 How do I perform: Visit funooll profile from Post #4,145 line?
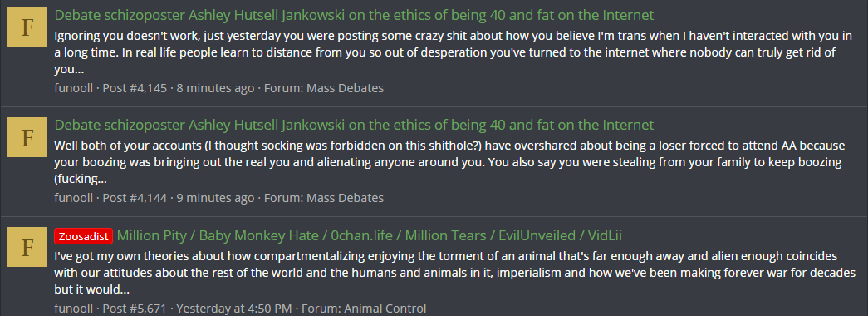(74, 88)
